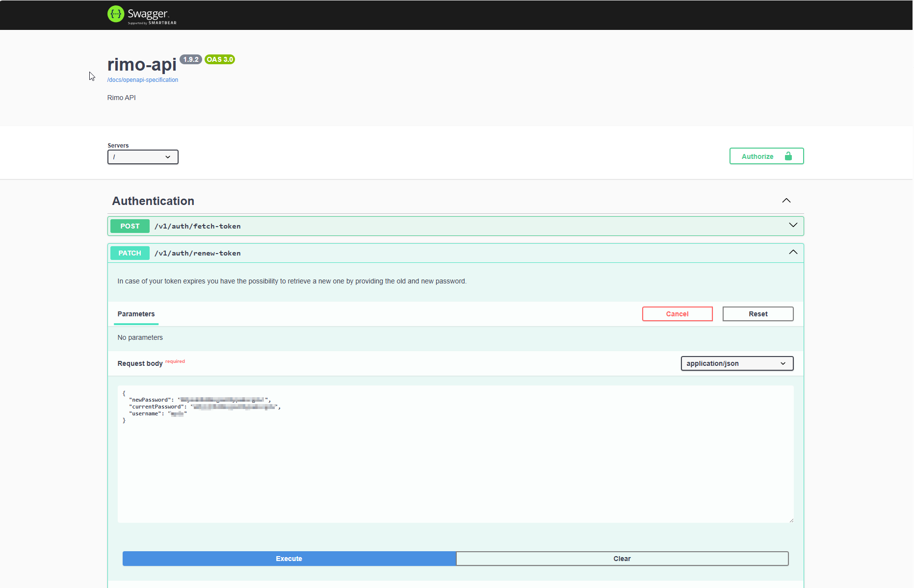Screen dimensions: 914x588
Task: Click the PATCH method badge
Action: 130,253
